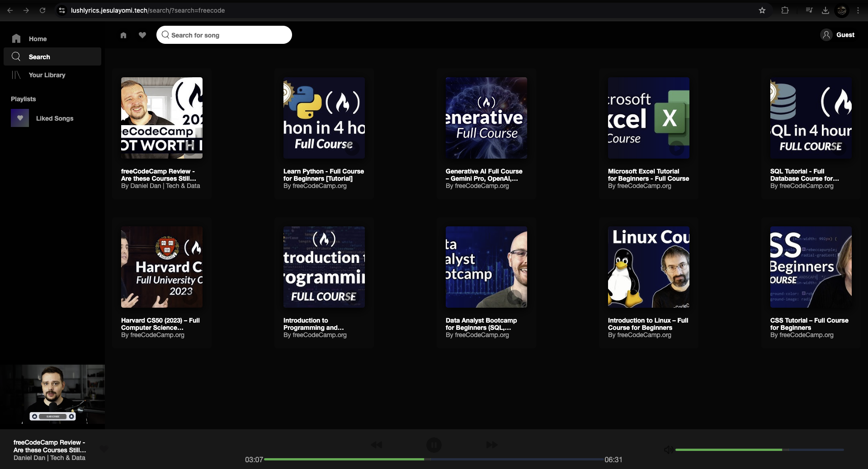Open the Introduction to Linux thumbnail
868x469 pixels.
[x=649, y=267]
